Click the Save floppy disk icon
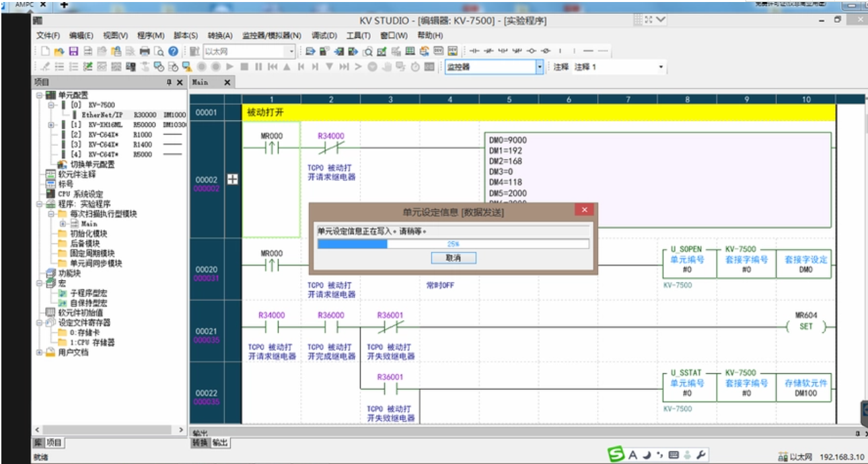The image size is (868, 464). pyautogui.click(x=73, y=51)
